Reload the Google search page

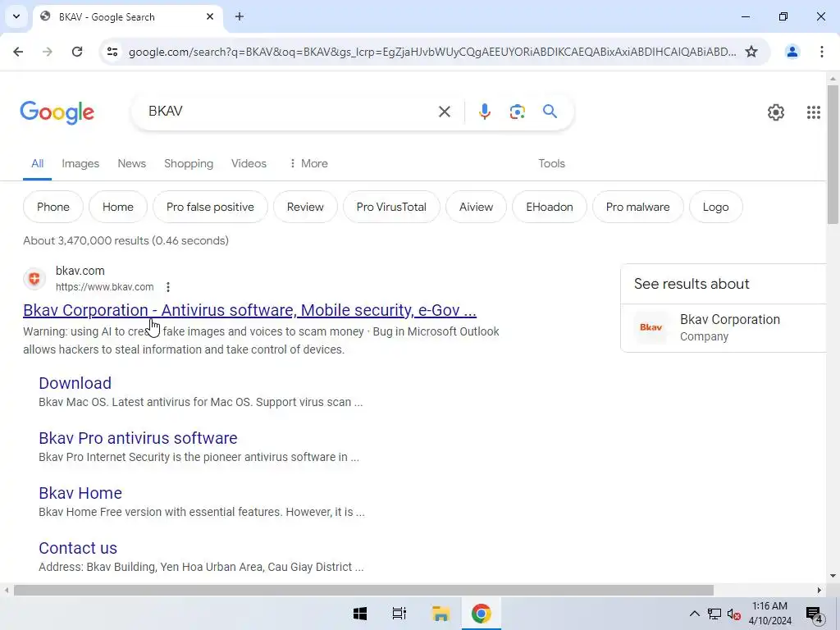tap(77, 52)
